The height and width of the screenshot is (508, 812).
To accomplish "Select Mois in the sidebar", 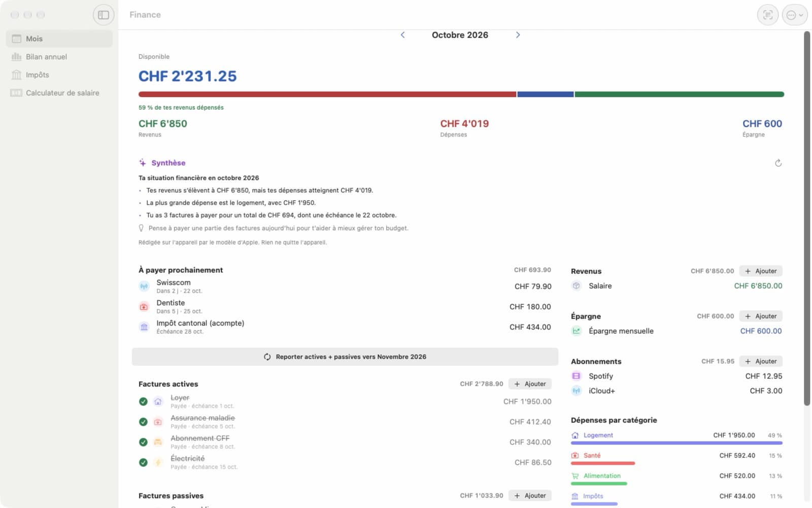I will pyautogui.click(x=59, y=39).
